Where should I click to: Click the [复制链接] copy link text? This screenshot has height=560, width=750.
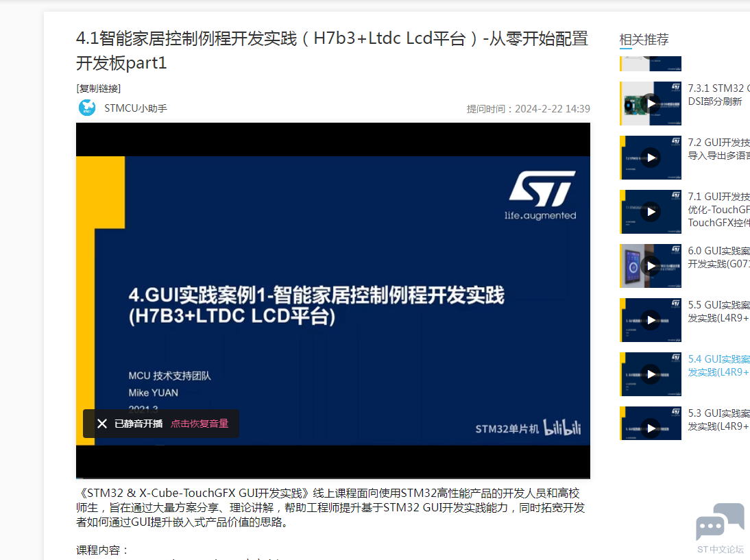[x=99, y=88]
